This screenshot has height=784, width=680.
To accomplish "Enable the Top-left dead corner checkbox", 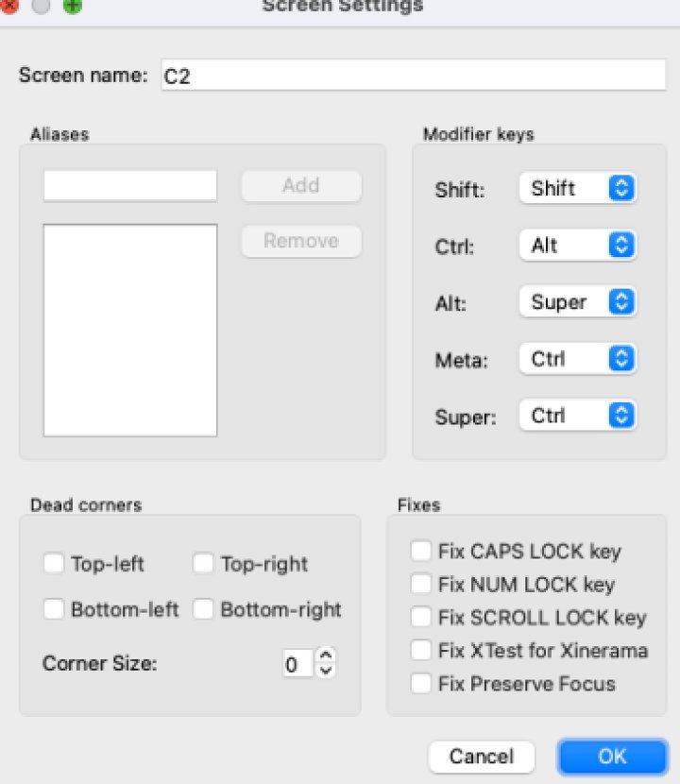I will [54, 564].
